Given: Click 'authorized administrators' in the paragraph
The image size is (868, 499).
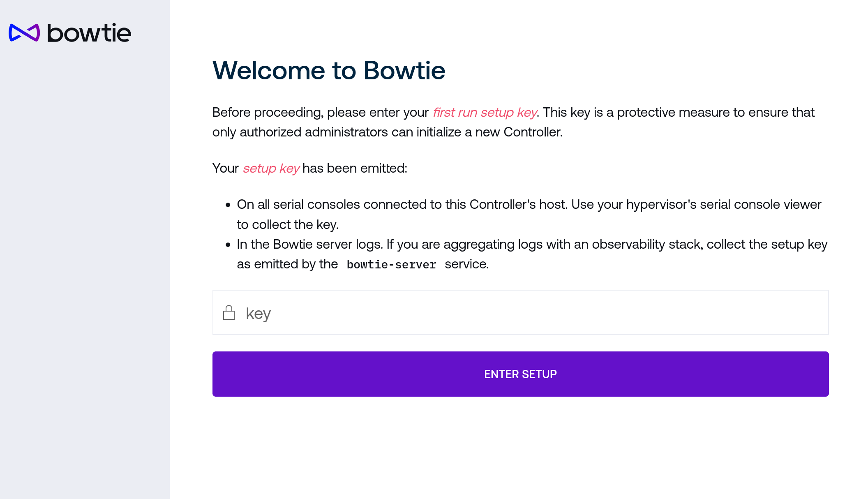Looking at the screenshot, I should pyautogui.click(x=314, y=132).
